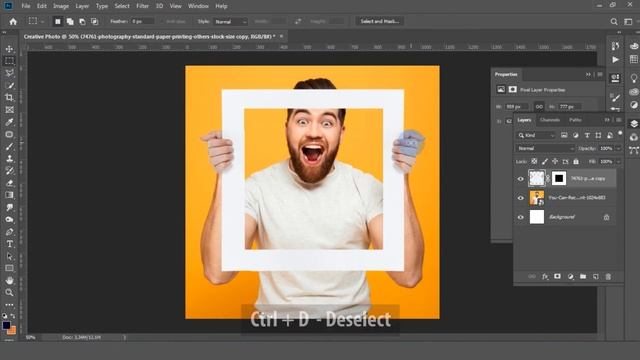Toggle Lock all padlock in Layers panel
This screenshot has width=640, height=360.
(x=576, y=162)
